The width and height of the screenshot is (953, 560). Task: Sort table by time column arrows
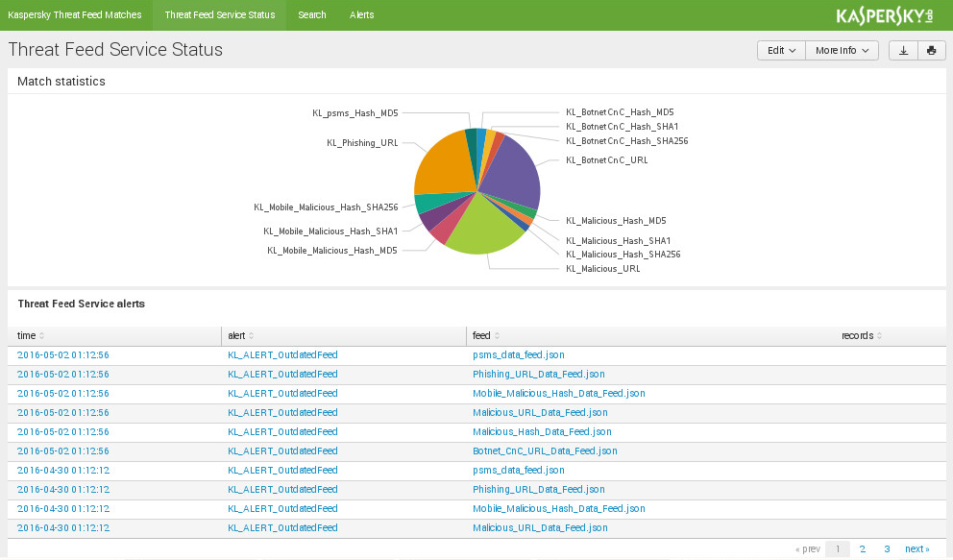(41, 336)
